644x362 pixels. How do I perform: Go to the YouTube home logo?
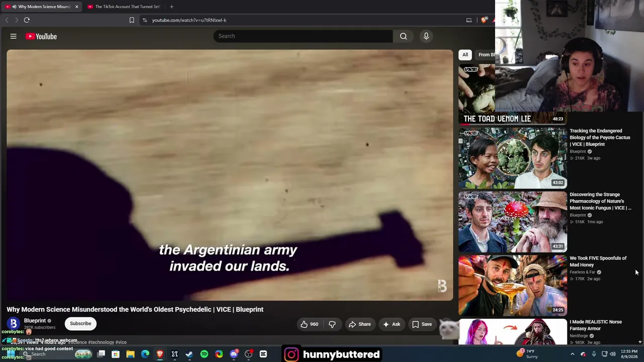pyautogui.click(x=41, y=36)
